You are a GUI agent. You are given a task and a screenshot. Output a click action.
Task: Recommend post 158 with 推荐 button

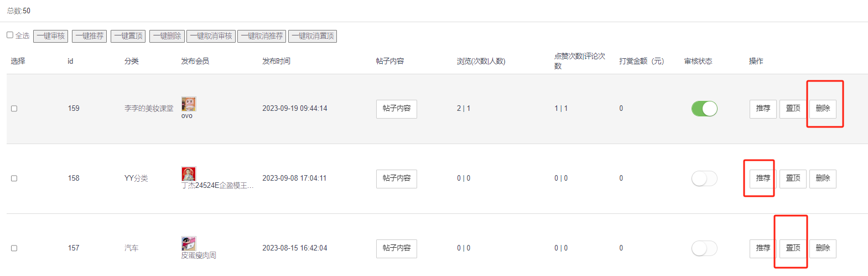[x=763, y=178]
